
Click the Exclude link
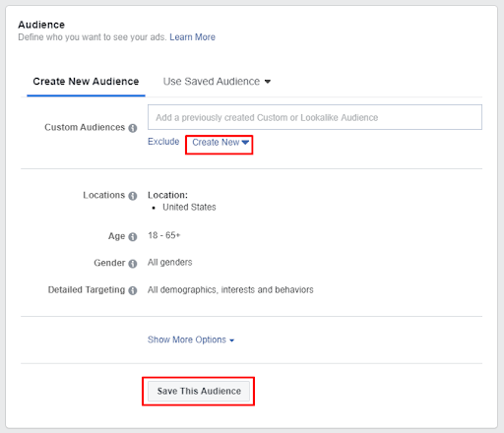[x=163, y=142]
